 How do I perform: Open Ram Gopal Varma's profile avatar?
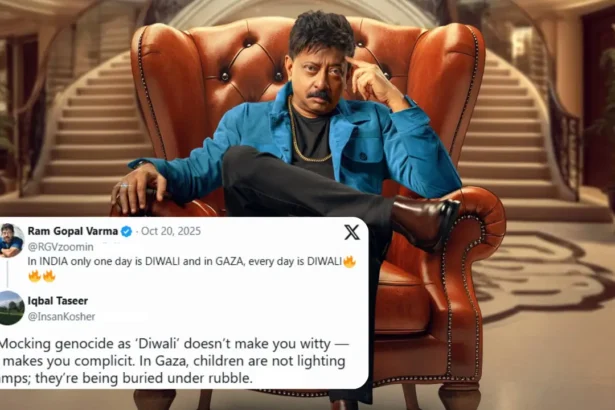click(11, 240)
